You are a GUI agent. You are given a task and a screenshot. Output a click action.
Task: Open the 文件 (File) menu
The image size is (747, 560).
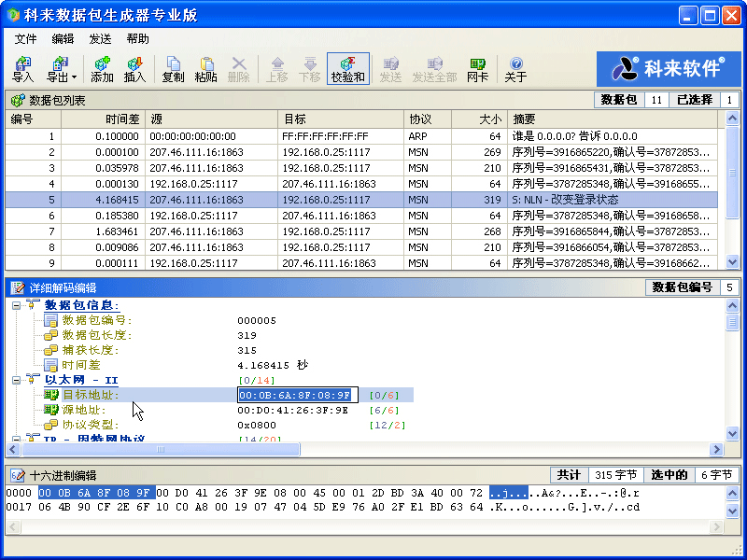tap(25, 38)
